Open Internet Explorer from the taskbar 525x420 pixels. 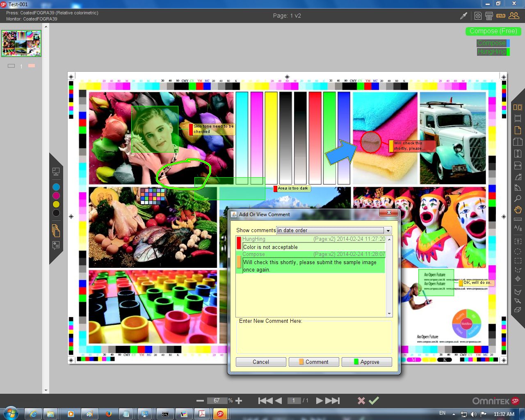tap(33, 414)
